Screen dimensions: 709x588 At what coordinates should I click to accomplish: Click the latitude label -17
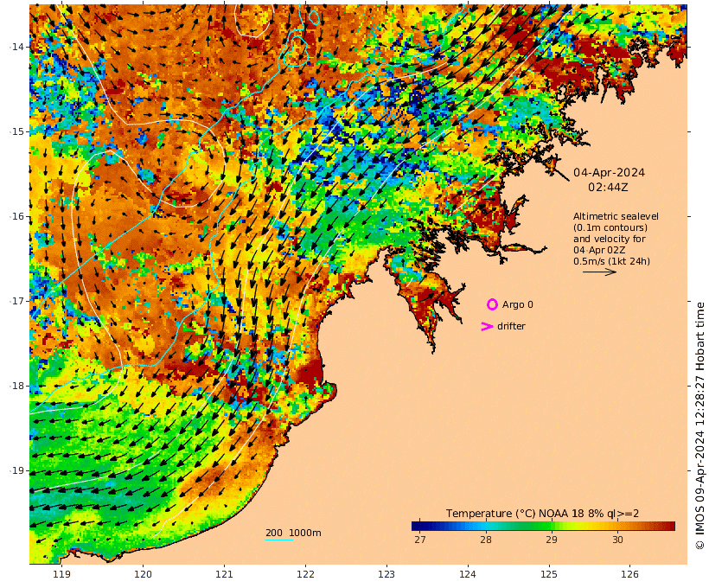click(x=17, y=301)
